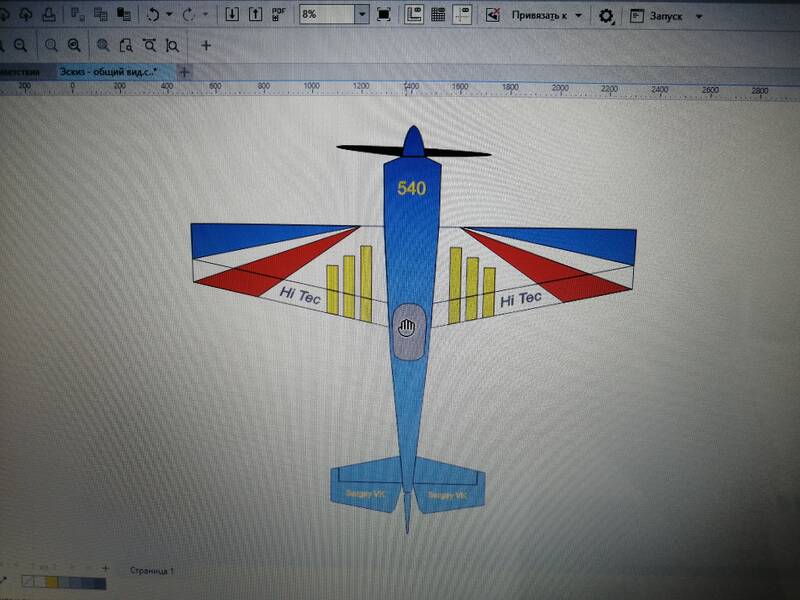Toggle the grid display button
The width and height of the screenshot is (800, 600).
click(438, 15)
